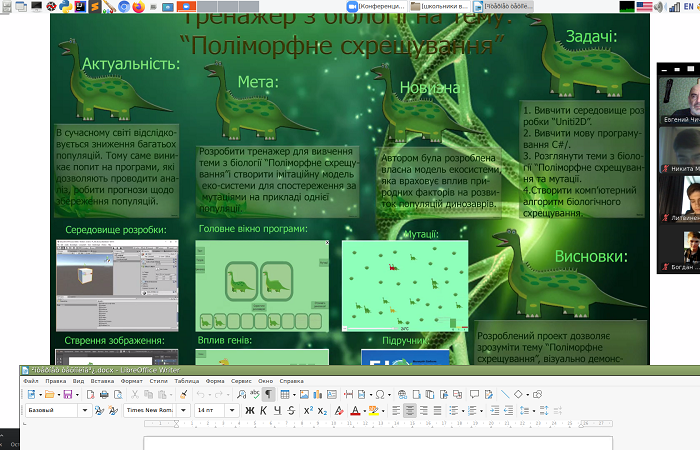Image resolution: width=700 pixels, height=450 pixels.
Task: Click the Superscript X² icon
Action: (x=308, y=411)
